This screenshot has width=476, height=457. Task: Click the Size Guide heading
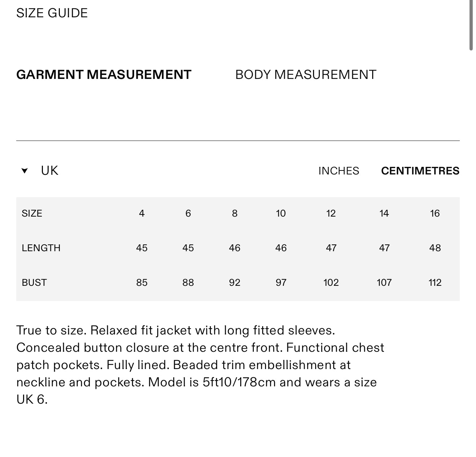click(x=52, y=13)
